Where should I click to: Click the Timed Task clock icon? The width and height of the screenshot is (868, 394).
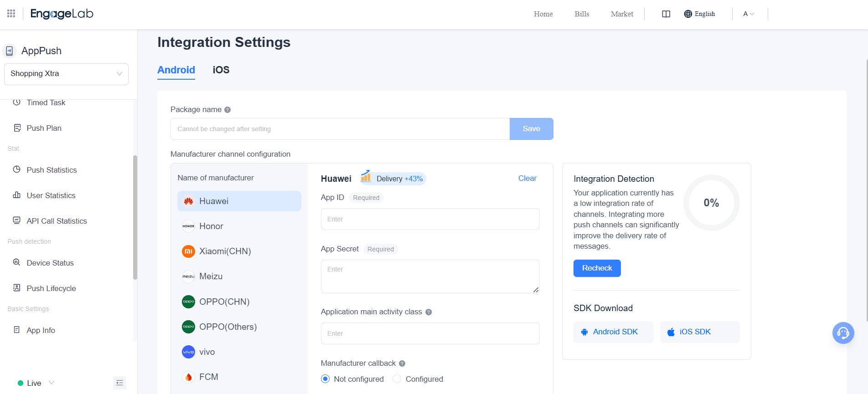point(17,102)
